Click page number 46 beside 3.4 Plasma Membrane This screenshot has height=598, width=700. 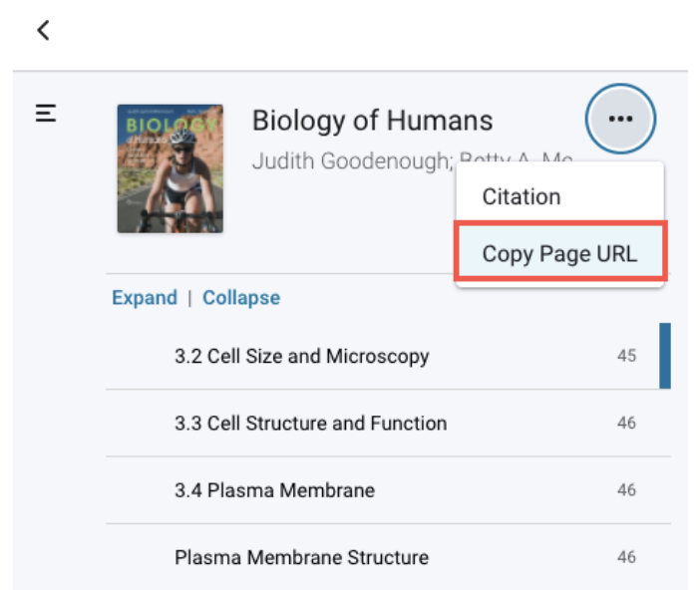click(626, 489)
